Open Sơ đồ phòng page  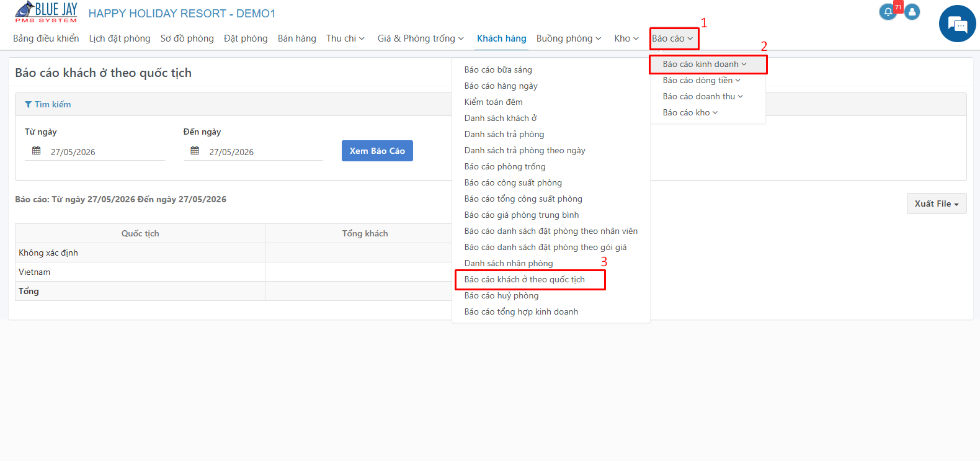[187, 38]
